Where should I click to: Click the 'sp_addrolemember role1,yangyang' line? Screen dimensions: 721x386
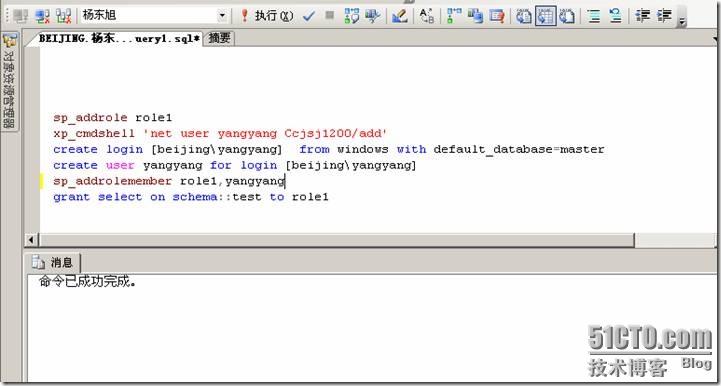169,181
